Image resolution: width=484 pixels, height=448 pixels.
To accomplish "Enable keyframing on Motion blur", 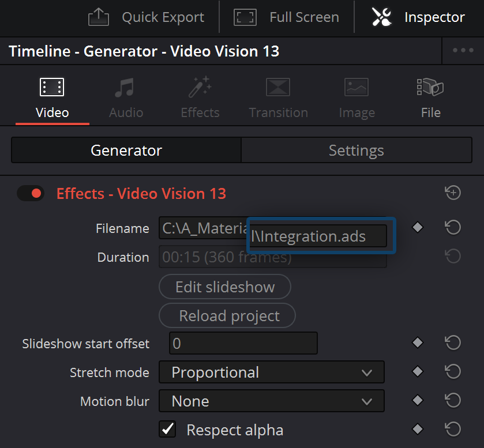I will coord(417,400).
